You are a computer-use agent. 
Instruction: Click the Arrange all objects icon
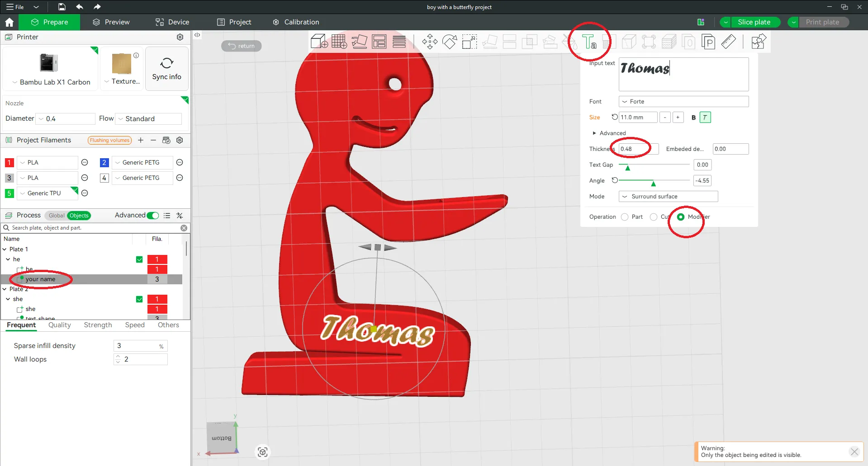pos(379,42)
